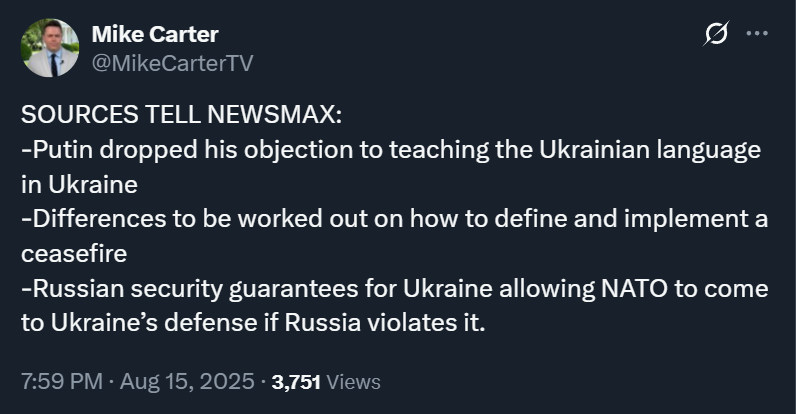Click the Putin dropped his objection line
The width and height of the screenshot is (796, 414).
coord(391,150)
